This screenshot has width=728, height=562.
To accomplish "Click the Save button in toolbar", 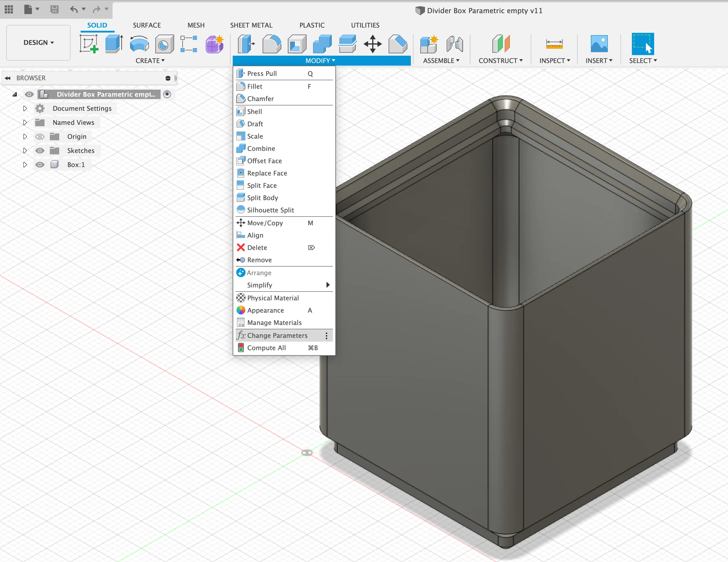I will (55, 9).
